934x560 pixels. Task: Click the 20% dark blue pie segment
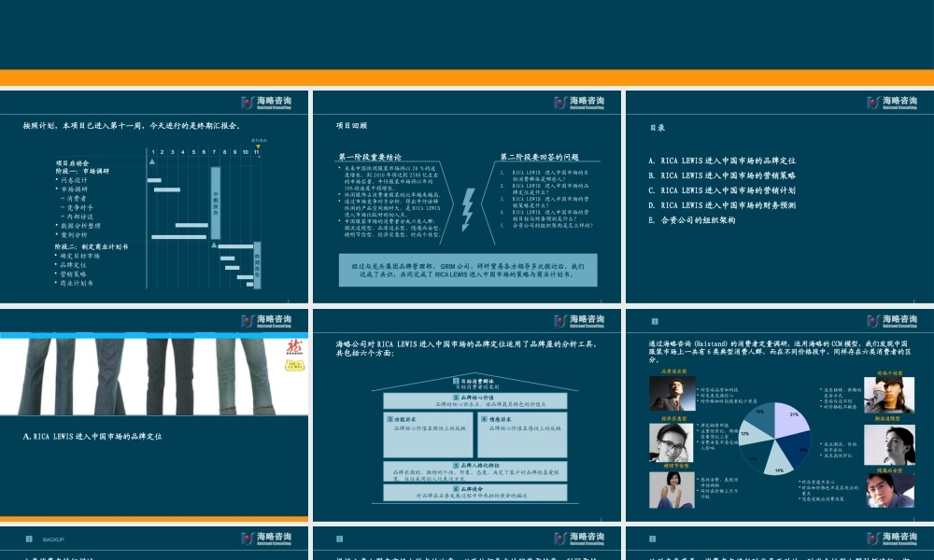coord(797,451)
